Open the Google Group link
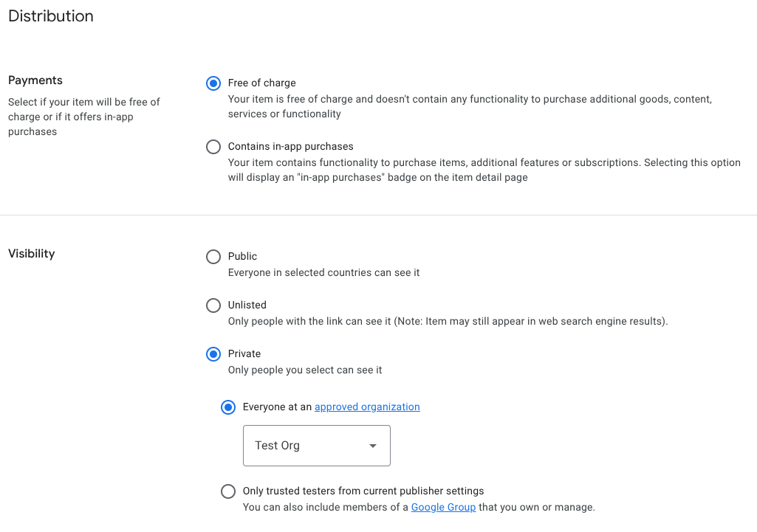The height and width of the screenshot is (532, 757). [443, 507]
